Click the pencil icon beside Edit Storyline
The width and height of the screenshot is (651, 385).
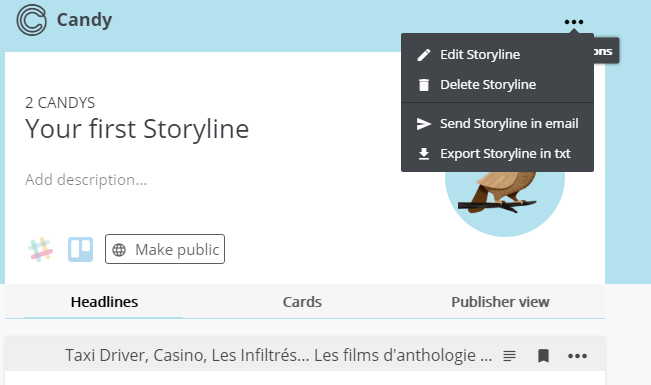[x=423, y=55]
